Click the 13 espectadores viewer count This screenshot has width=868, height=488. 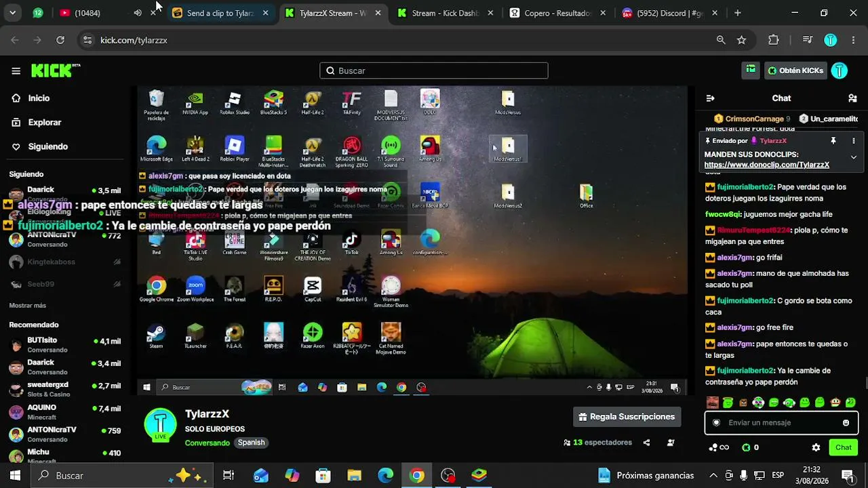598,443
